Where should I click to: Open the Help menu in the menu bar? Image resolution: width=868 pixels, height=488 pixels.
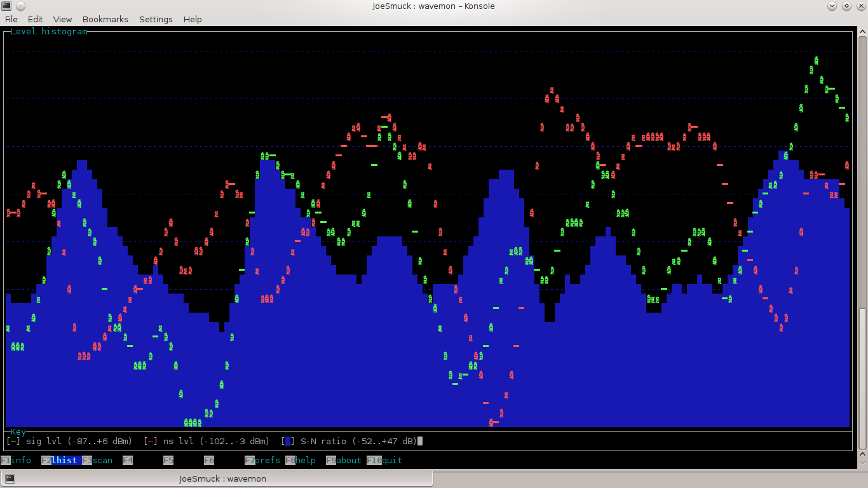[193, 19]
